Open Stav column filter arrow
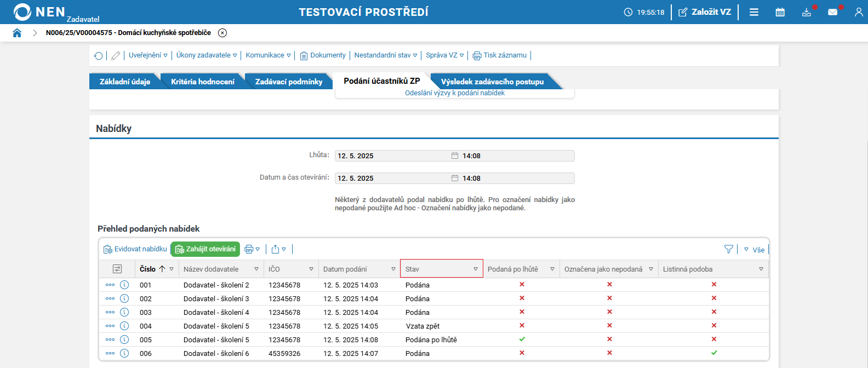 [476, 269]
